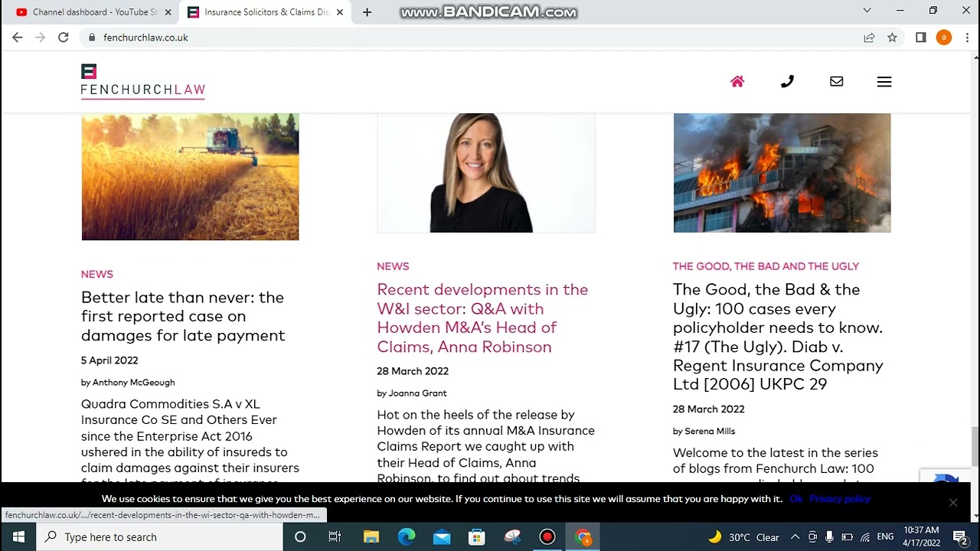
Task: Click date '28 March 2022' under Joanna Grant article
Action: coord(413,371)
